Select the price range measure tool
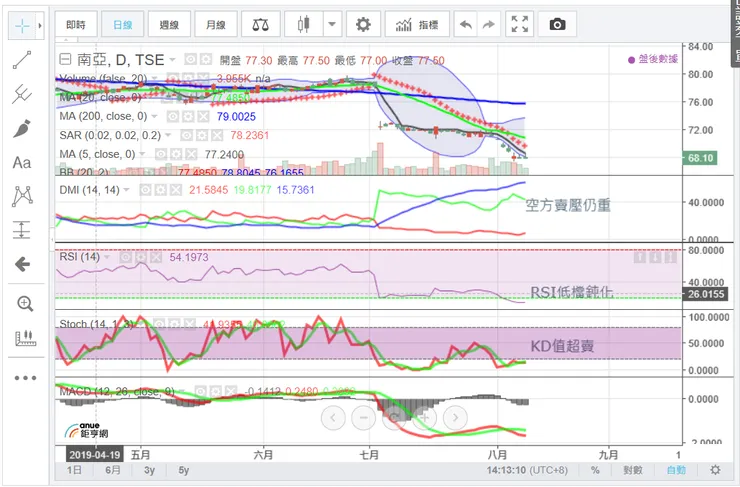The image size is (740, 487). pos(22,230)
